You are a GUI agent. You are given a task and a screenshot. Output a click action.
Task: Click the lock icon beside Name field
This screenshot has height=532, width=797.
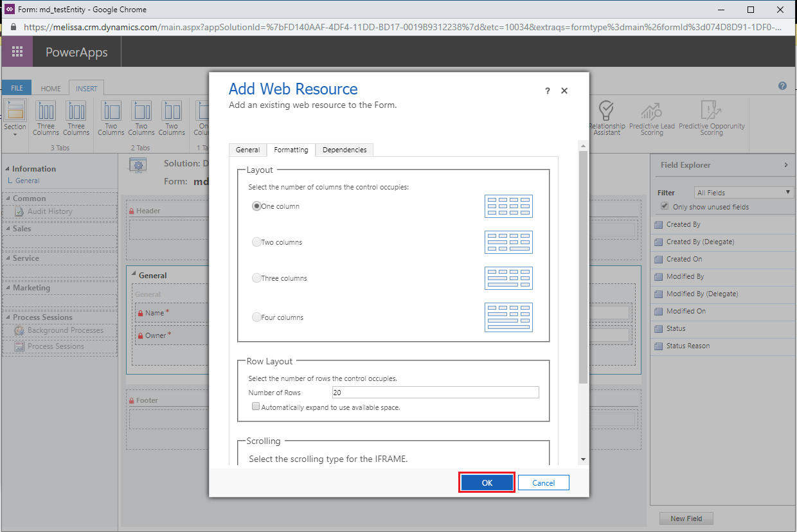[140, 313]
